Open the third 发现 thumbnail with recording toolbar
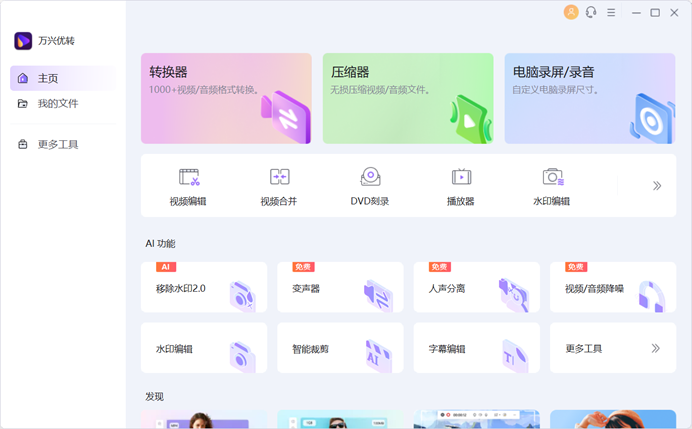The width and height of the screenshot is (692, 429). click(x=477, y=419)
